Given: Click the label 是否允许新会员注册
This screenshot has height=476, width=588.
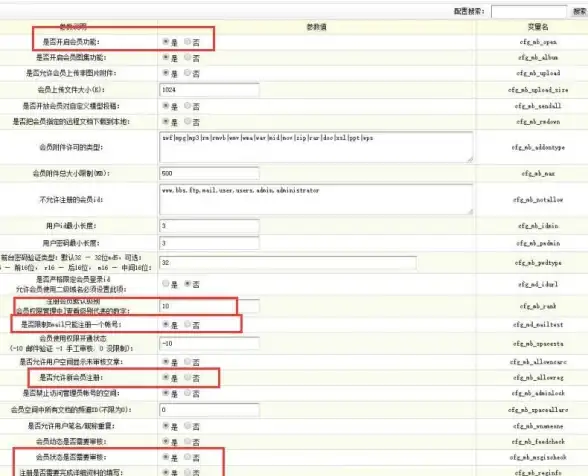Looking at the screenshot, I should click(x=71, y=378).
